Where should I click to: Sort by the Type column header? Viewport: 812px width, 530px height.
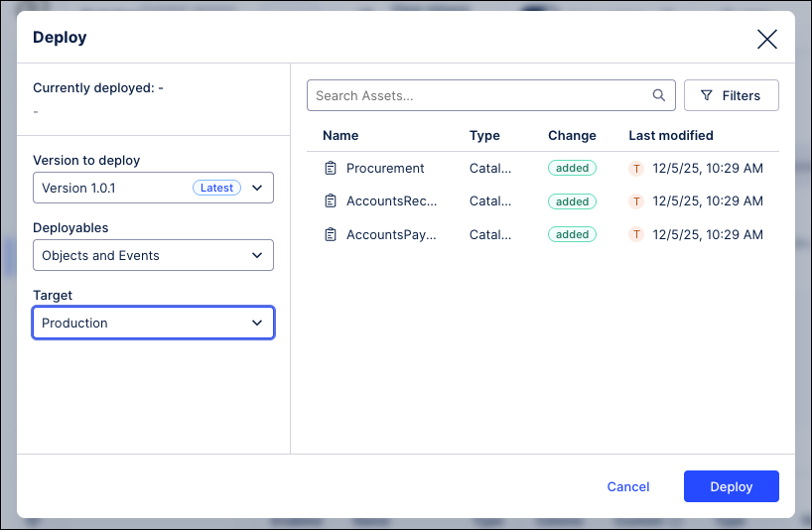pyautogui.click(x=484, y=136)
